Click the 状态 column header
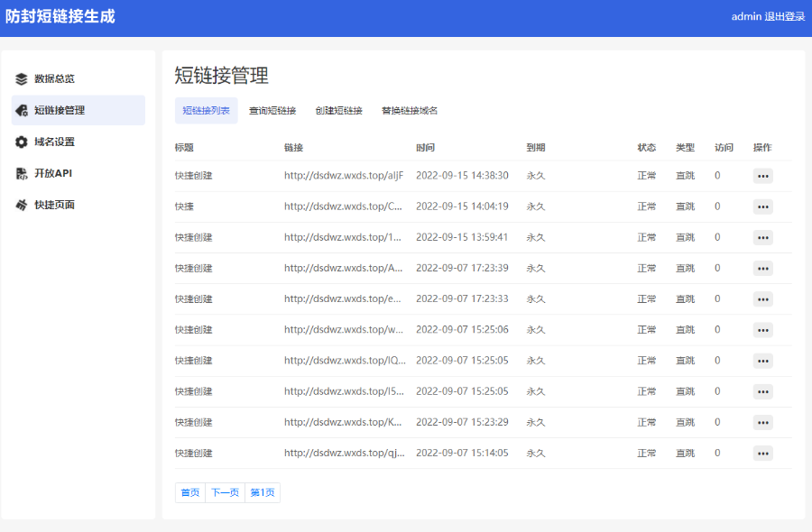Screen dimensions: 812x532 (646, 148)
